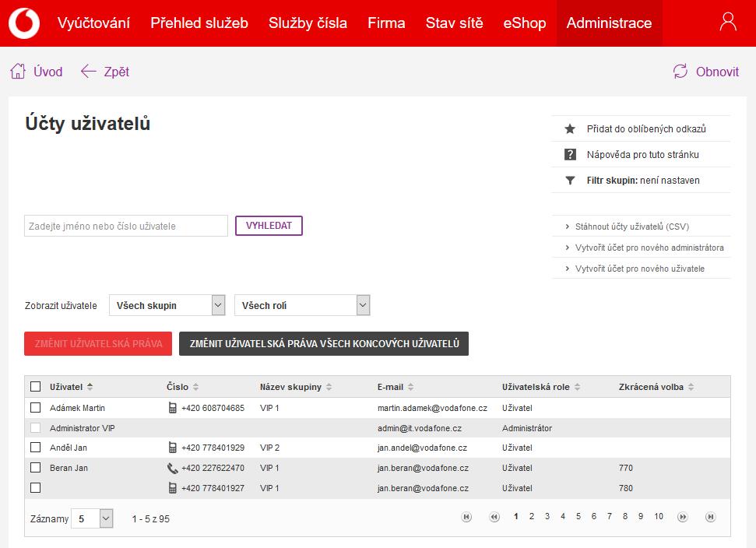Click Filtr skupin: není nastaven

(x=642, y=181)
